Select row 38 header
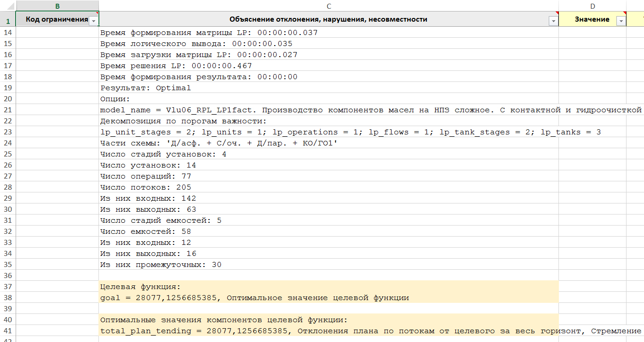The image size is (644, 342). pos(8,298)
